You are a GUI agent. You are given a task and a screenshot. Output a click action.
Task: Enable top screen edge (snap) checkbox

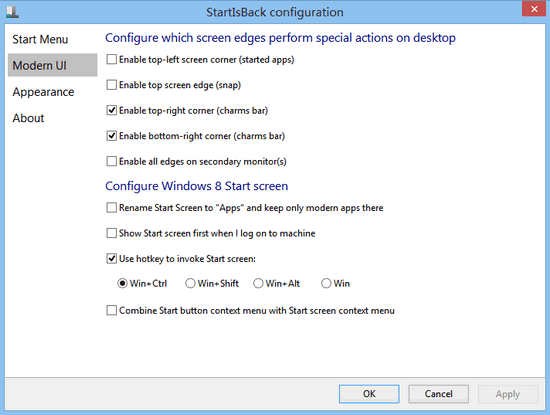click(112, 85)
